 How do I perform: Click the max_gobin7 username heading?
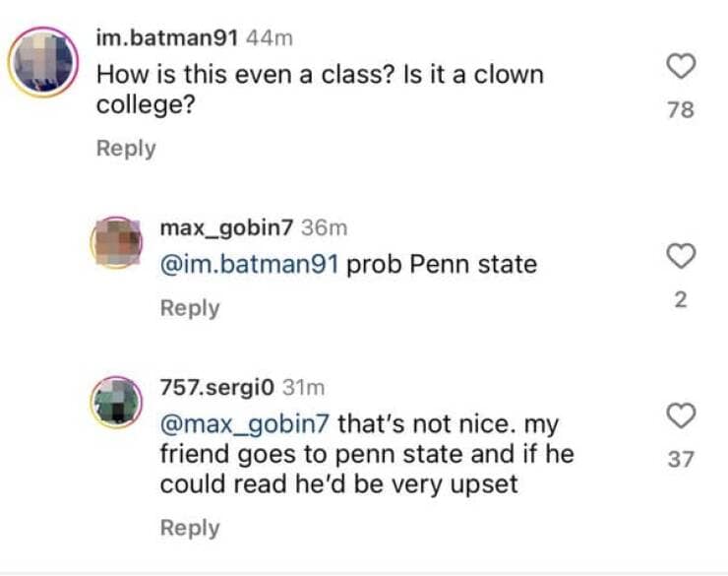[226, 227]
